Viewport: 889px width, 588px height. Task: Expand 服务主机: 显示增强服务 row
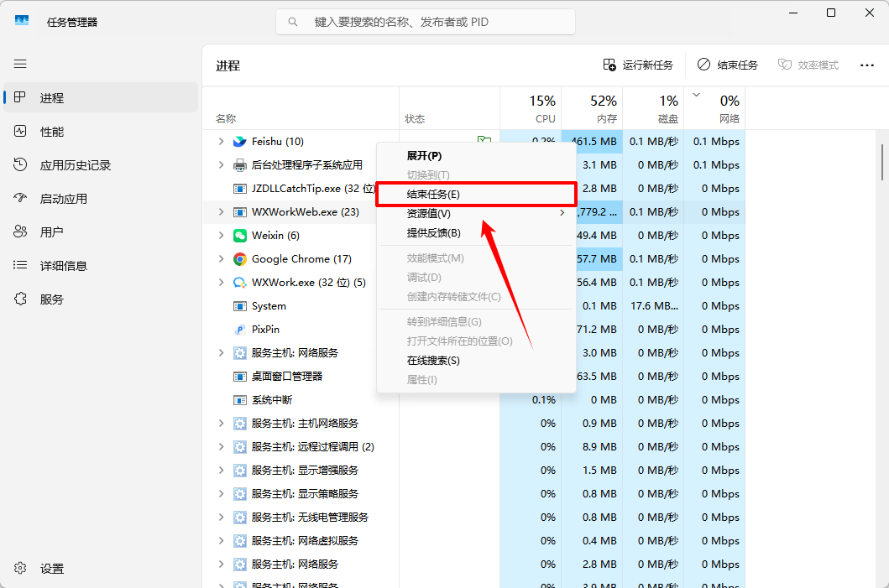tap(221, 471)
